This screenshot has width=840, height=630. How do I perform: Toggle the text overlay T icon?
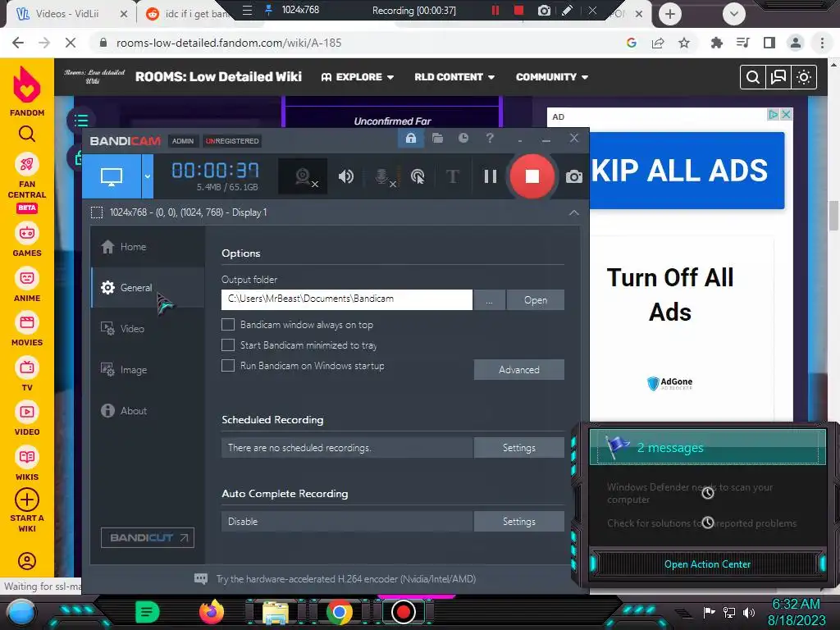click(453, 176)
